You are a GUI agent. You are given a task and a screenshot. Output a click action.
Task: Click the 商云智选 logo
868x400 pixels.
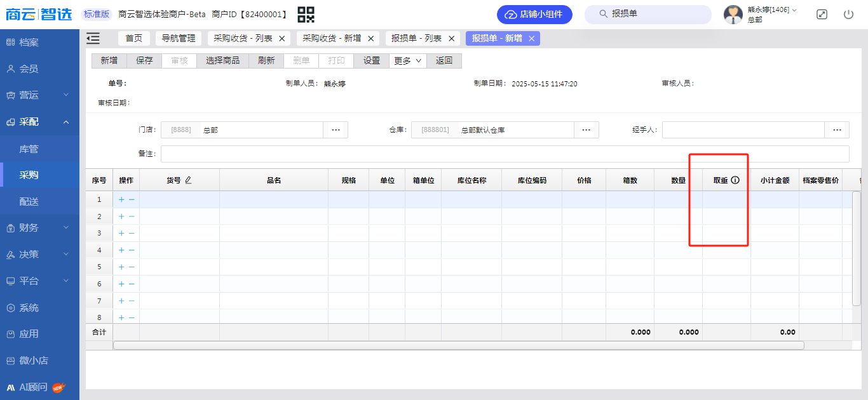tap(39, 14)
